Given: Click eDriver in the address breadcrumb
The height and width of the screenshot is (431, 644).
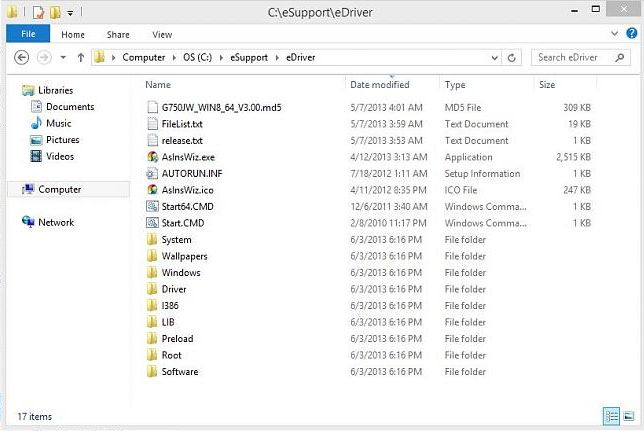Looking at the screenshot, I should 301,58.
